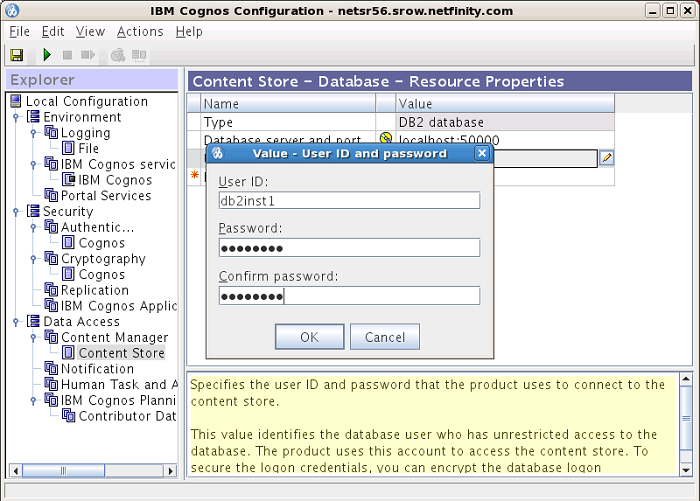Click the green Start service icon
The height and width of the screenshot is (501, 700).
(x=47, y=55)
